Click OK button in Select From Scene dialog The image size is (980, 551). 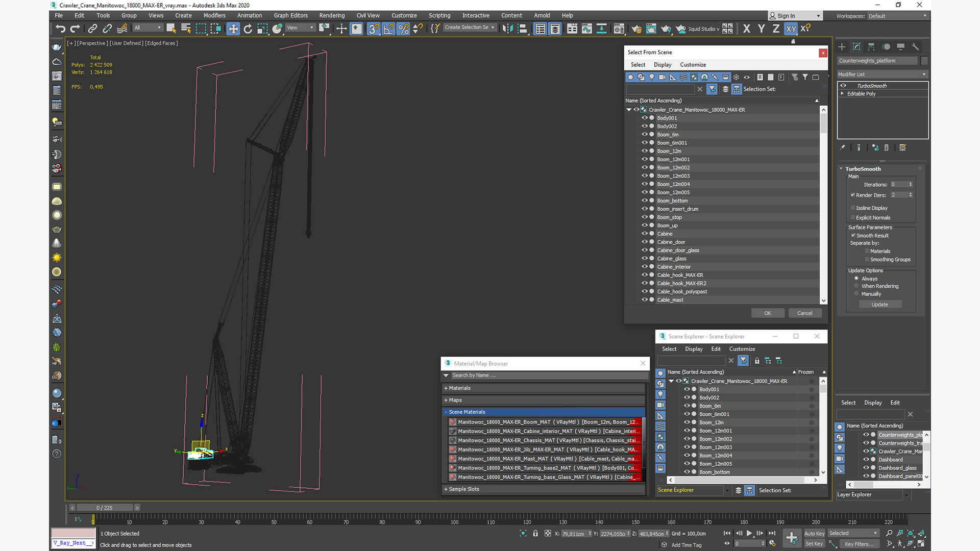point(767,313)
